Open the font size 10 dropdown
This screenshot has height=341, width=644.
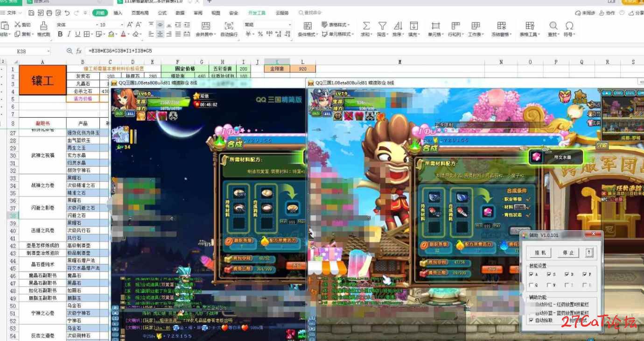122,24
